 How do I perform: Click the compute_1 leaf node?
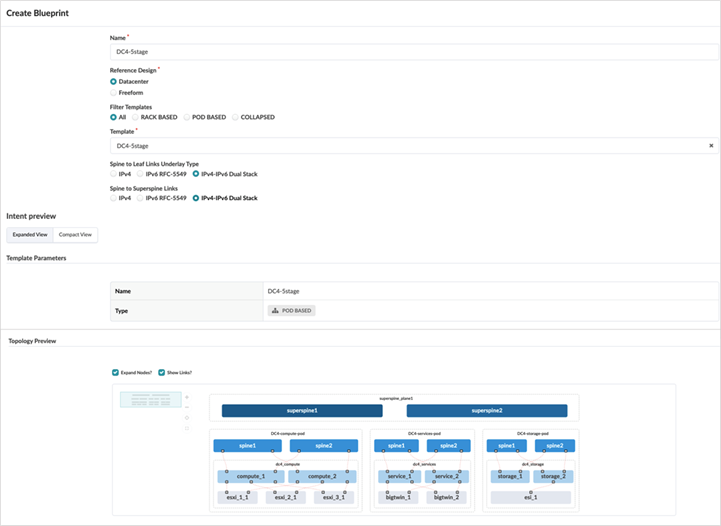pos(251,476)
